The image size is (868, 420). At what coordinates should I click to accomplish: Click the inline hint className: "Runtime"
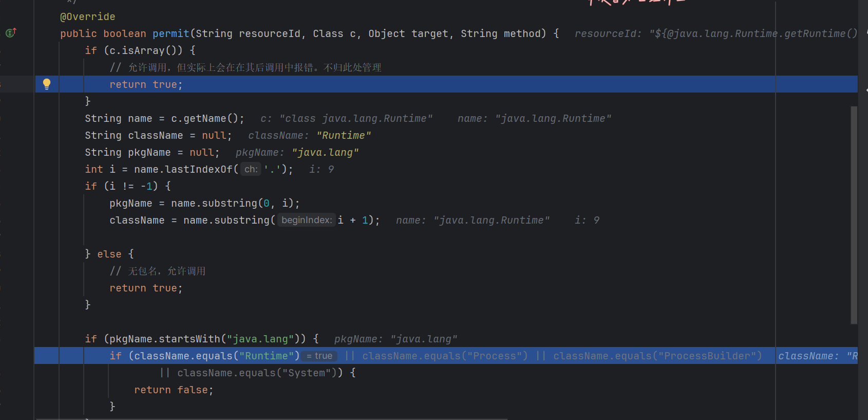tap(310, 135)
